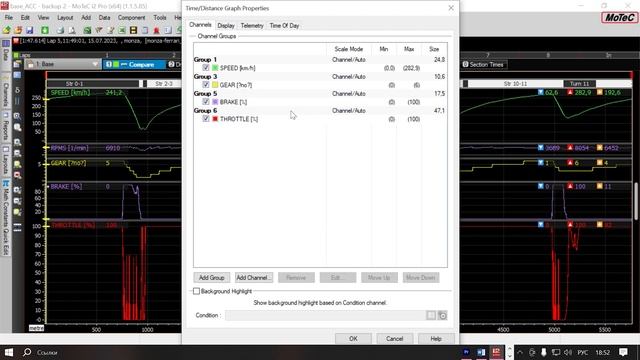The height and width of the screenshot is (360, 640).
Task: Click the Condition settings gear icon
Action: tap(442, 315)
